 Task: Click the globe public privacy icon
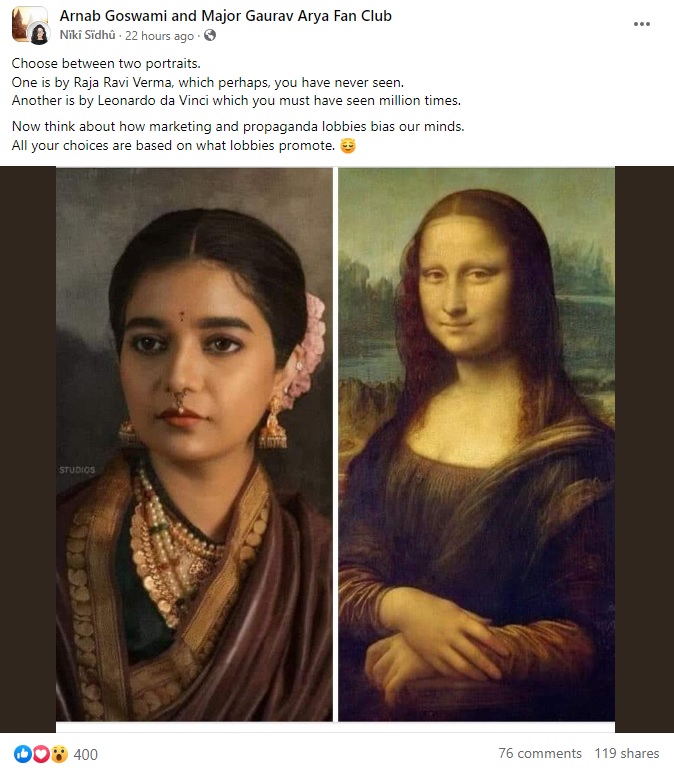210,35
